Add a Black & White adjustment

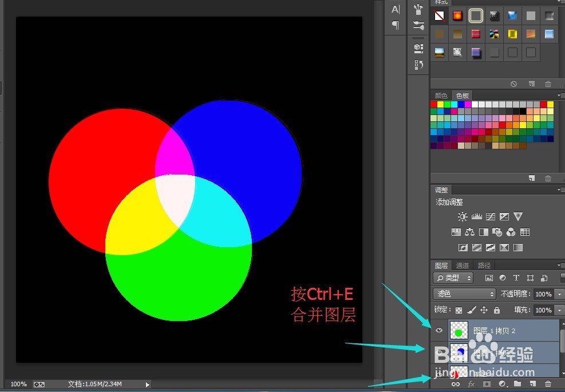484,232
